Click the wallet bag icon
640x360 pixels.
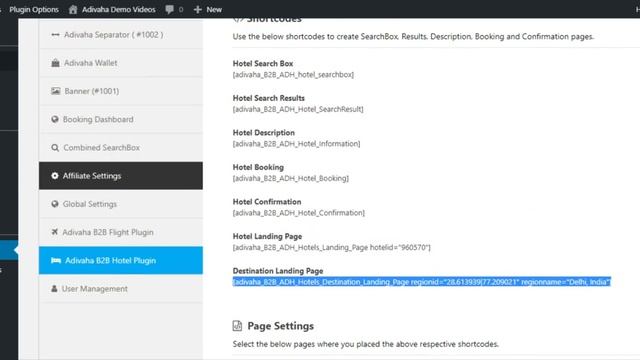tap(56, 63)
